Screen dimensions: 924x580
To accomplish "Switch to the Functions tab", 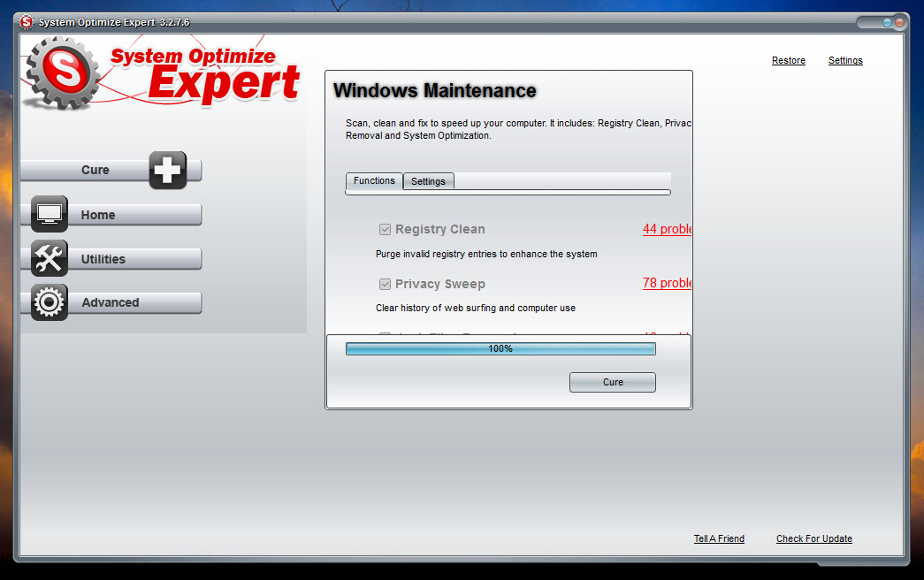I will pos(373,180).
